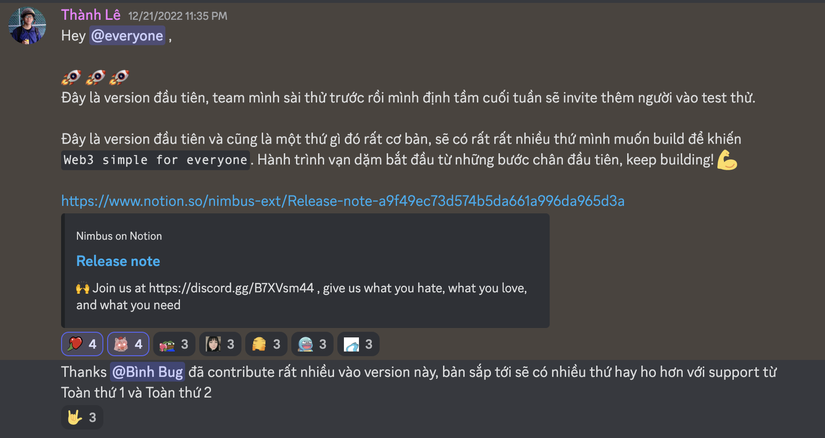Click the Thành Lê username
Image resolution: width=825 pixels, height=438 pixels.
[x=90, y=15]
